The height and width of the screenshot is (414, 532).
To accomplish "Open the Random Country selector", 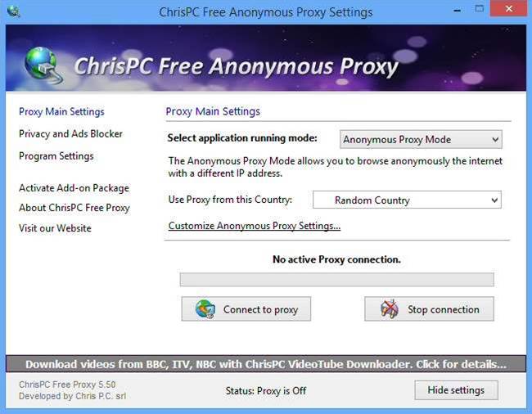I will [x=407, y=200].
